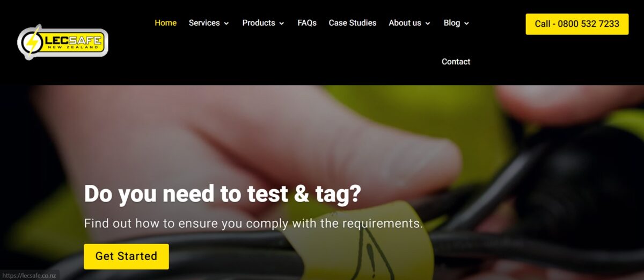Viewport: 644px width, 280px height.
Task: Click the 'Do you need to test & tag?' headline
Action: click(222, 194)
